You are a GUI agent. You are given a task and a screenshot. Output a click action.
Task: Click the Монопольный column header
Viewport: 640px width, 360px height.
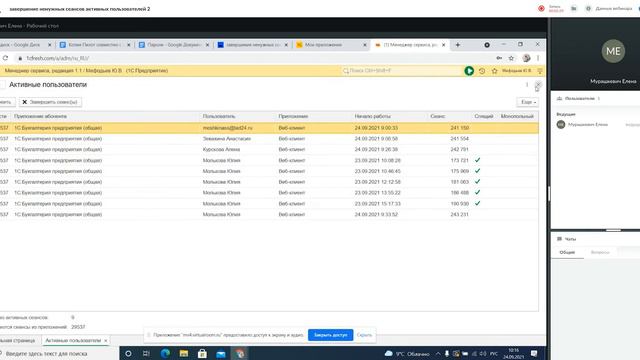click(x=517, y=116)
